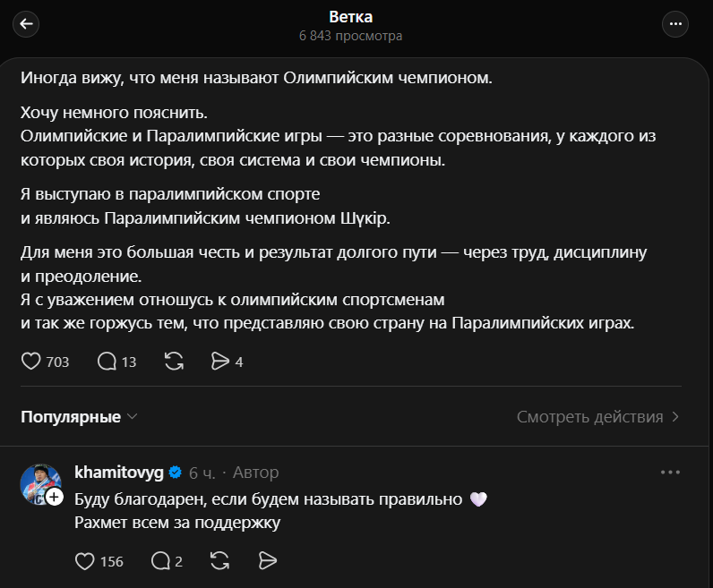Click the 6 843 просмотра view count
Viewport: 713px width, 588px height.
pos(350,36)
